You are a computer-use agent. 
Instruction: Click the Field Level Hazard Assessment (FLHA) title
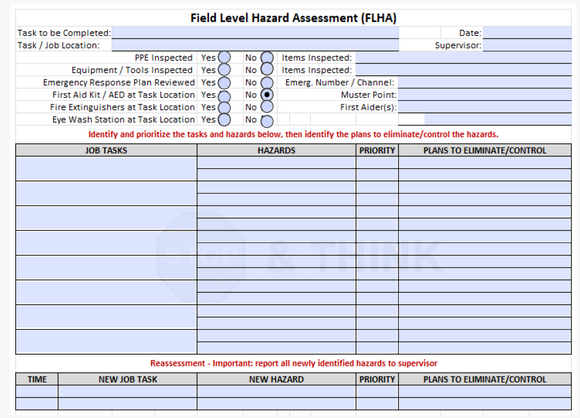point(293,18)
